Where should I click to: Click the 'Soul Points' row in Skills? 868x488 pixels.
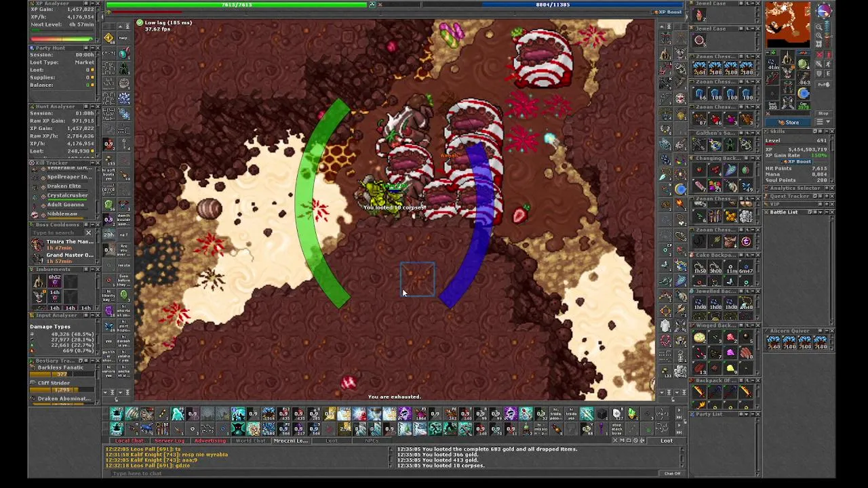click(x=796, y=180)
